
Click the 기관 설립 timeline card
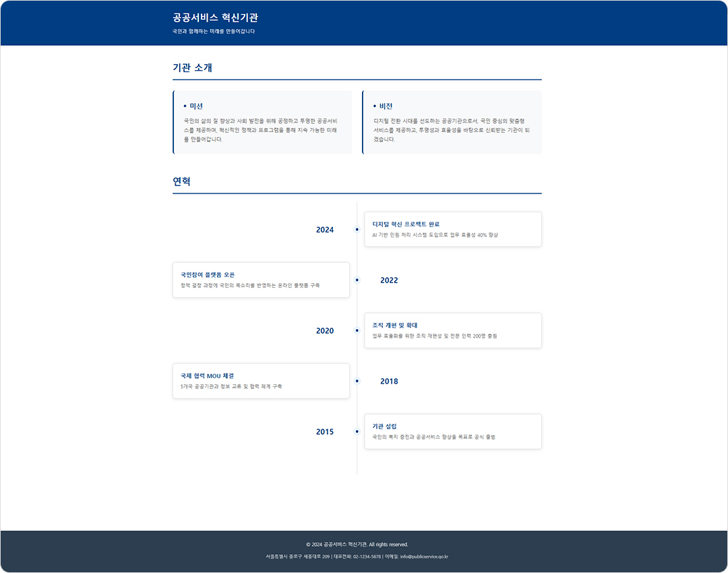[452, 431]
